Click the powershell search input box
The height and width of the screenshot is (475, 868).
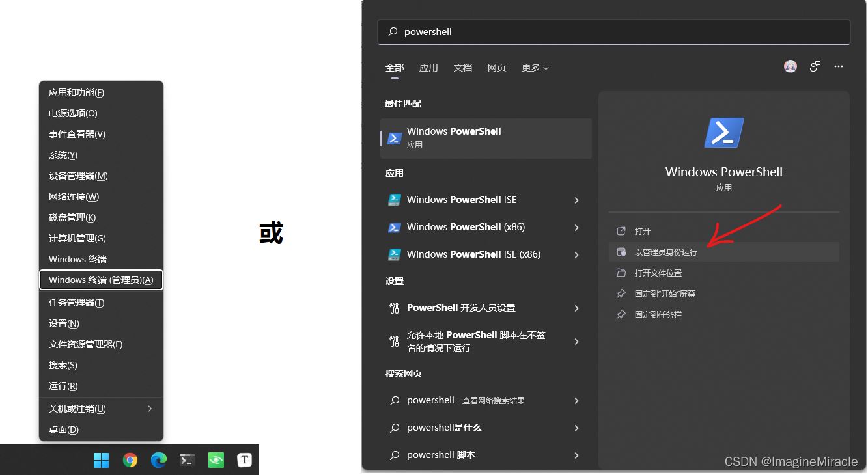(x=613, y=32)
